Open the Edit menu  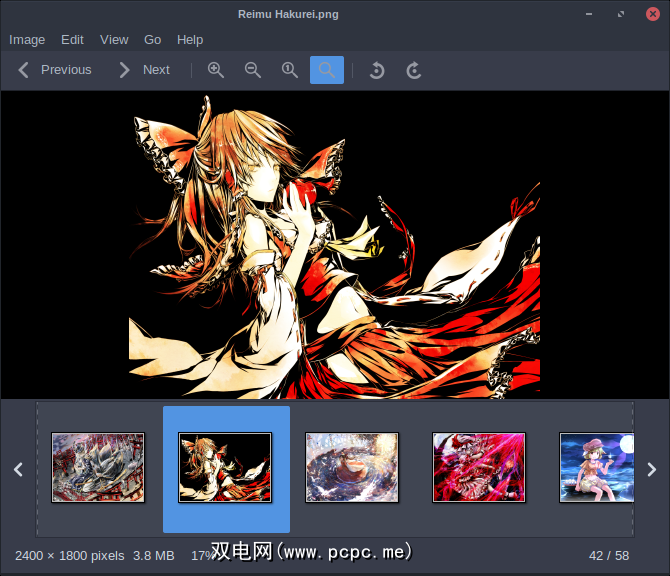point(72,40)
